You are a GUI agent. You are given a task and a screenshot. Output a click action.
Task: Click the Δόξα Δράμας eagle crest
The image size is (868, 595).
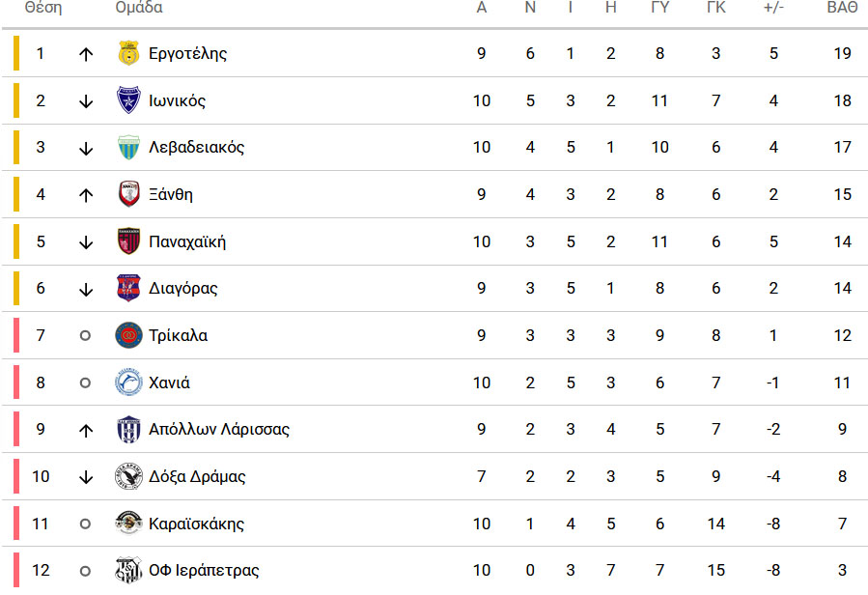point(128,476)
